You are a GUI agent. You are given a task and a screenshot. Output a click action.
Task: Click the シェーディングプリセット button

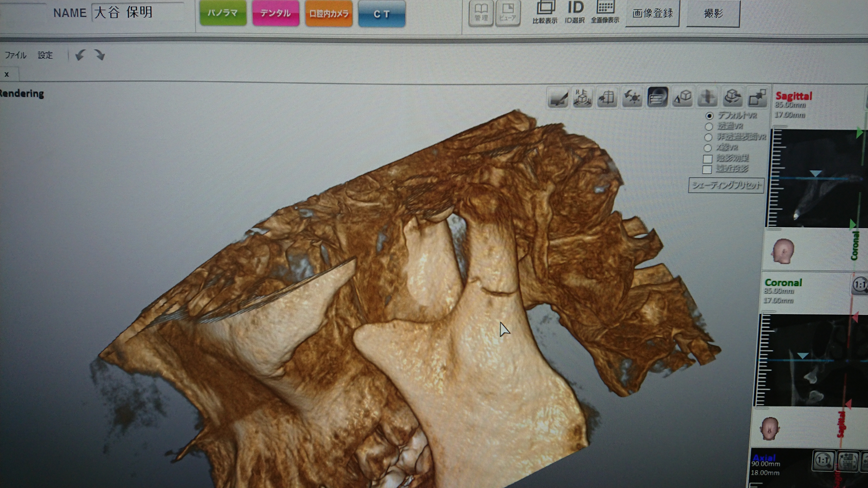point(726,185)
